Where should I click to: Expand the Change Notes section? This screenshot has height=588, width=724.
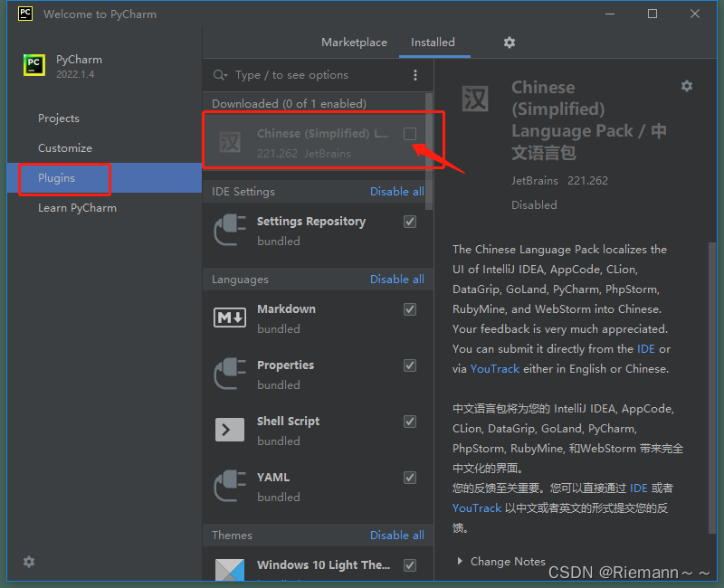click(460, 561)
